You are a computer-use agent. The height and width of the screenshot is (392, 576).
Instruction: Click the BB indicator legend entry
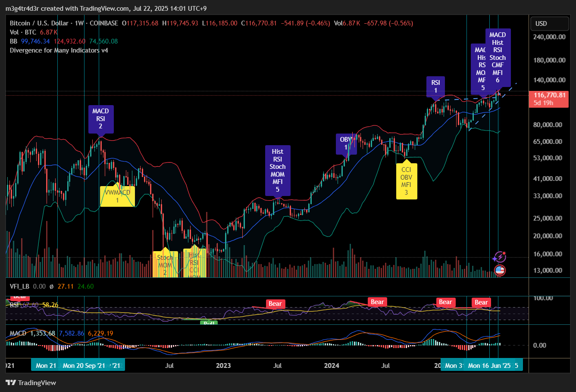click(14, 41)
